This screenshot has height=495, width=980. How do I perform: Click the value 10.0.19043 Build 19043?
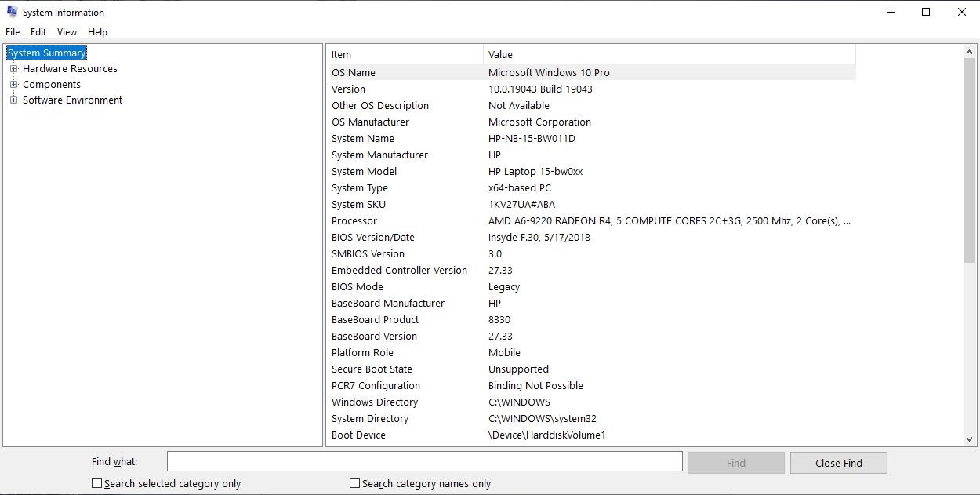pos(540,89)
